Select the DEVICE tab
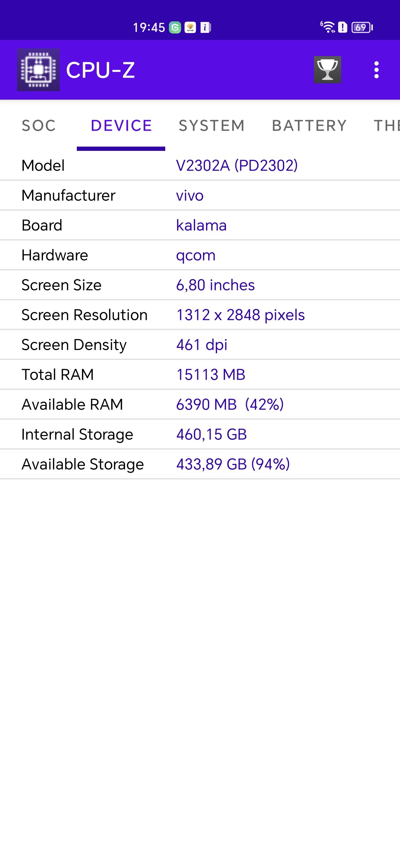This screenshot has width=400, height=868. point(121,126)
